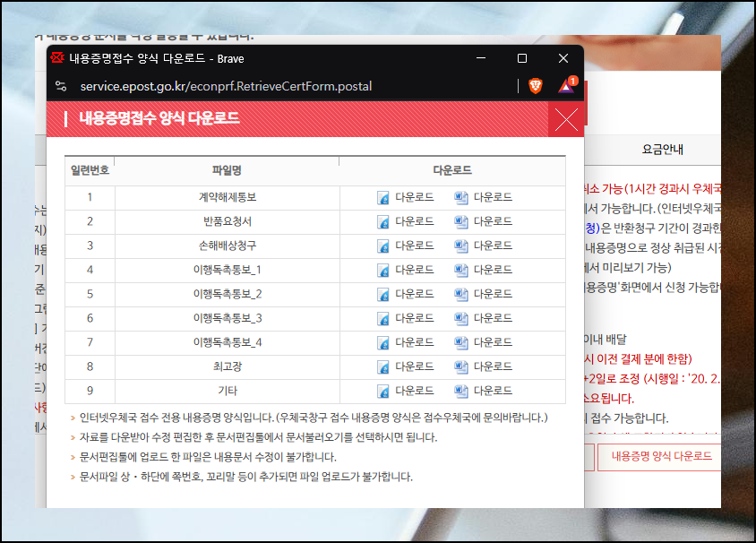Download HWP file for 이행독촉통보_1
Viewport: 756px width, 543px height.
click(x=406, y=270)
